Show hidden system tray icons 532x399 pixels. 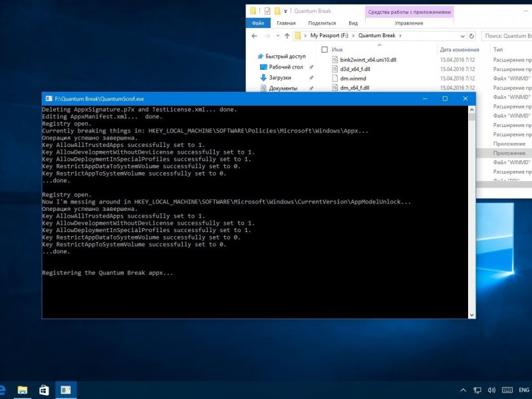(x=463, y=390)
